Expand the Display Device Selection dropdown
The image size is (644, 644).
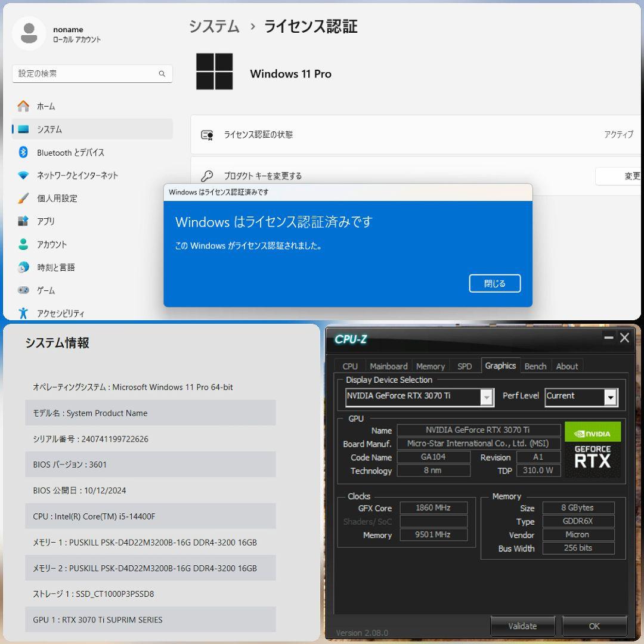[x=487, y=397]
